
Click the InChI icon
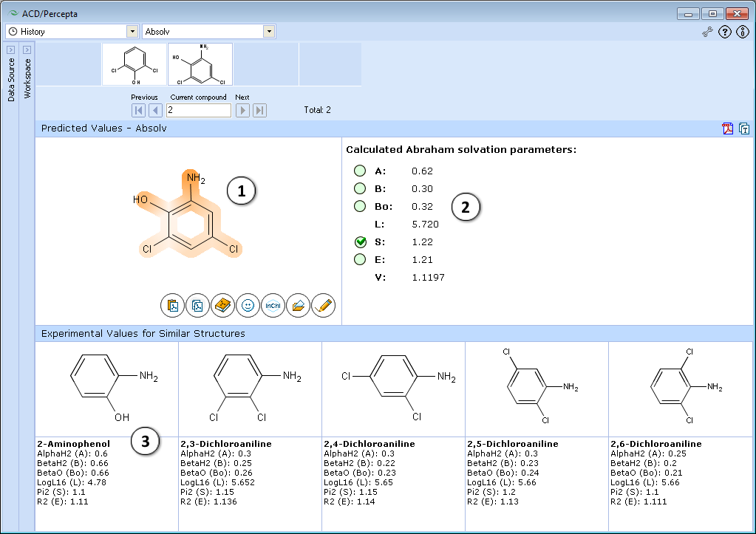point(273,306)
